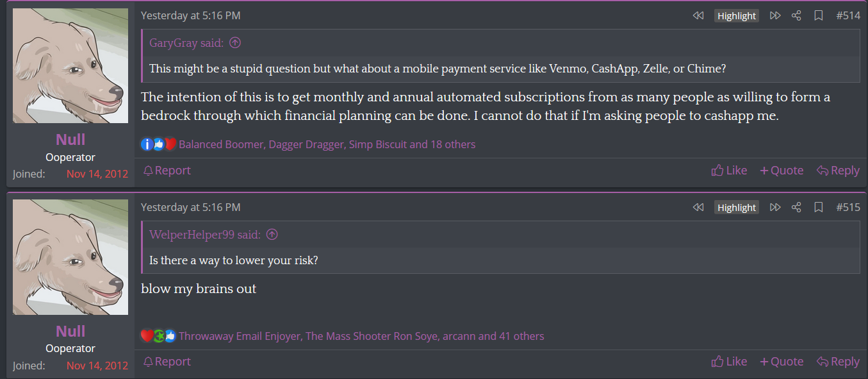Toggle Highlight on post #514
The image size is (868, 379).
[737, 16]
